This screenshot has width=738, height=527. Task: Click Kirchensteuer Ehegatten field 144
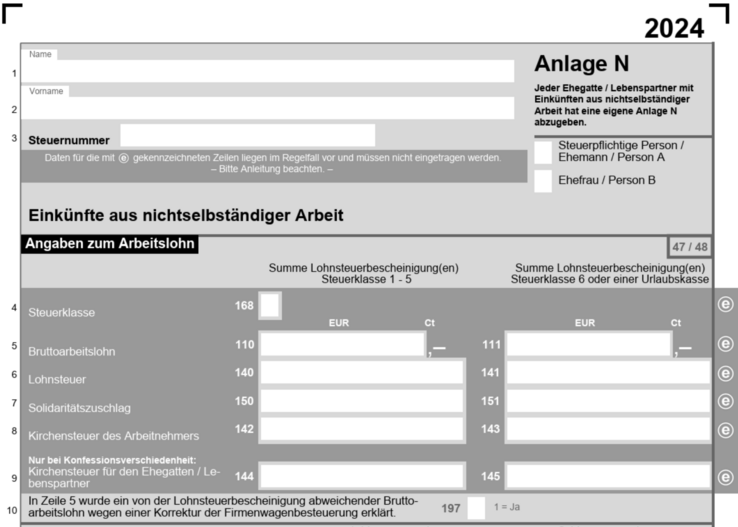(362, 476)
